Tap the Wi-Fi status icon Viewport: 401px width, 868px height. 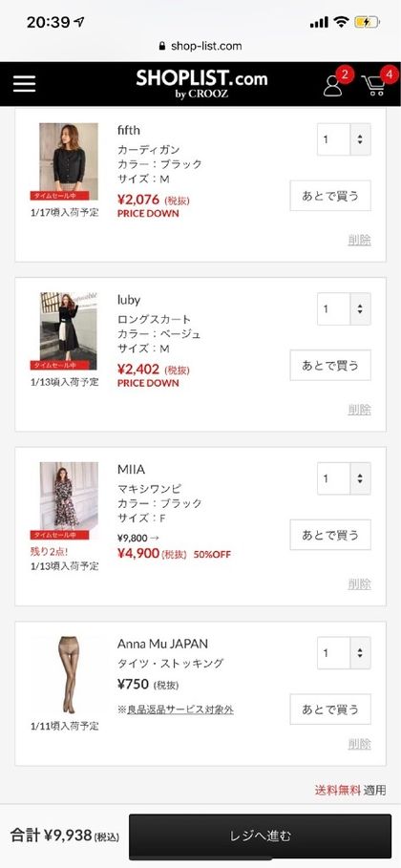tap(341, 22)
